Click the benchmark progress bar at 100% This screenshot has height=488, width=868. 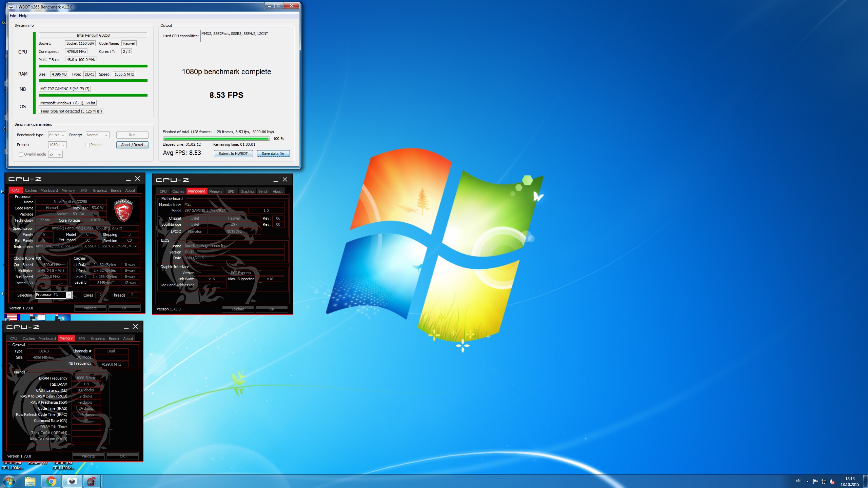click(216, 139)
